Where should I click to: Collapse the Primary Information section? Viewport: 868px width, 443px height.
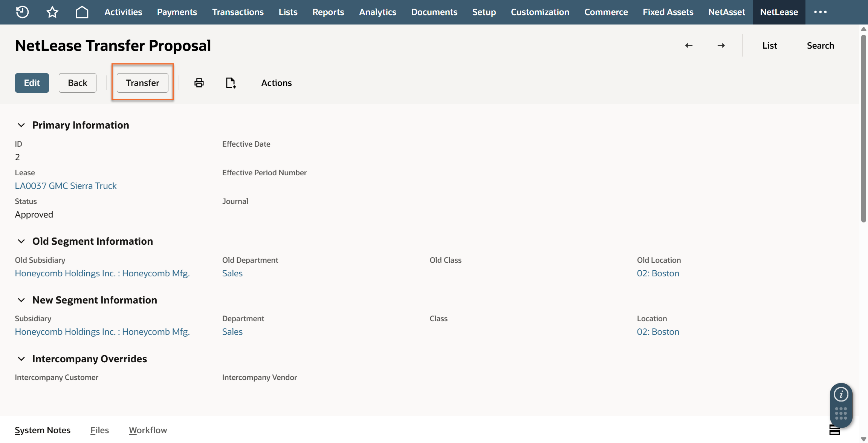click(21, 125)
